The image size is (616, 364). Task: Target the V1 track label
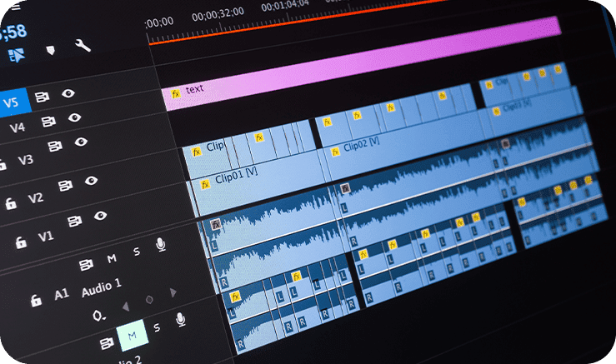coord(46,237)
